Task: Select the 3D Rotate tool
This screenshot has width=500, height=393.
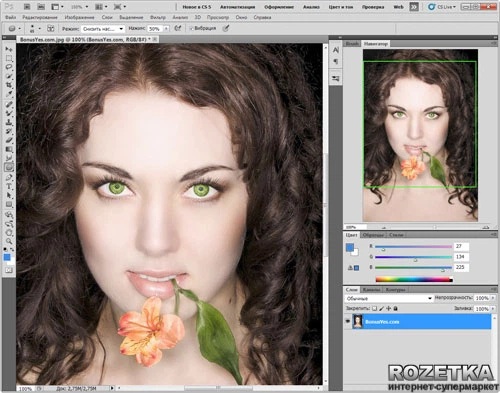Action: click(9, 215)
